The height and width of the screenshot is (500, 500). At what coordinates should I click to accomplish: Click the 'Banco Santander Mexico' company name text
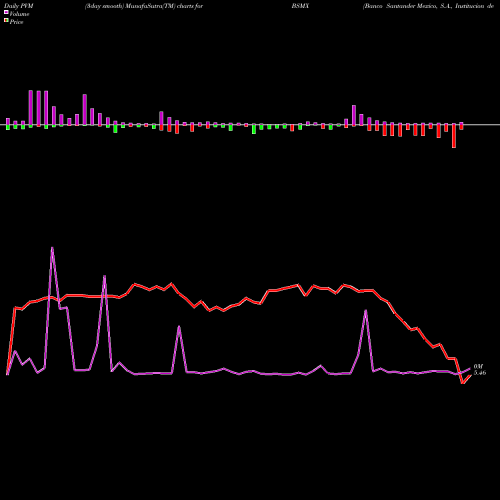pyautogui.click(x=400, y=6)
